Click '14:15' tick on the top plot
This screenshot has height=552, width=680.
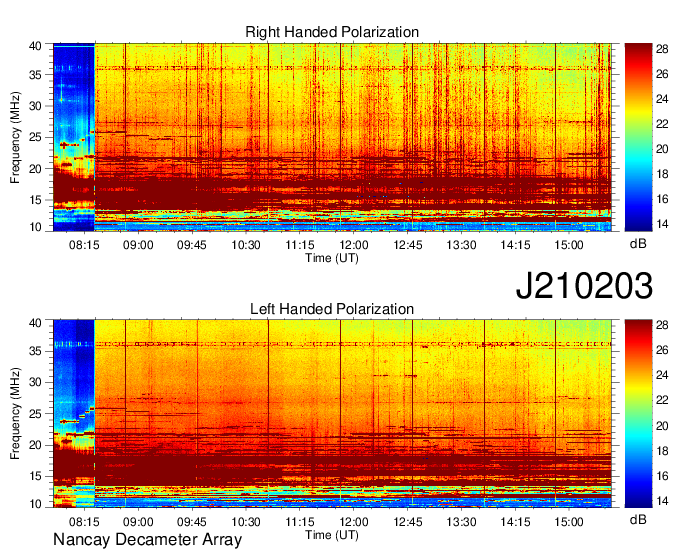tap(515, 245)
